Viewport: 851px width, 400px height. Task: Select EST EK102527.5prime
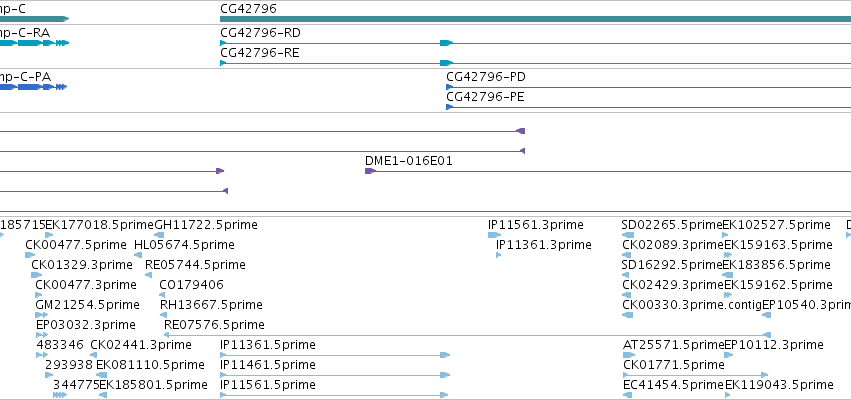pyautogui.click(x=777, y=225)
